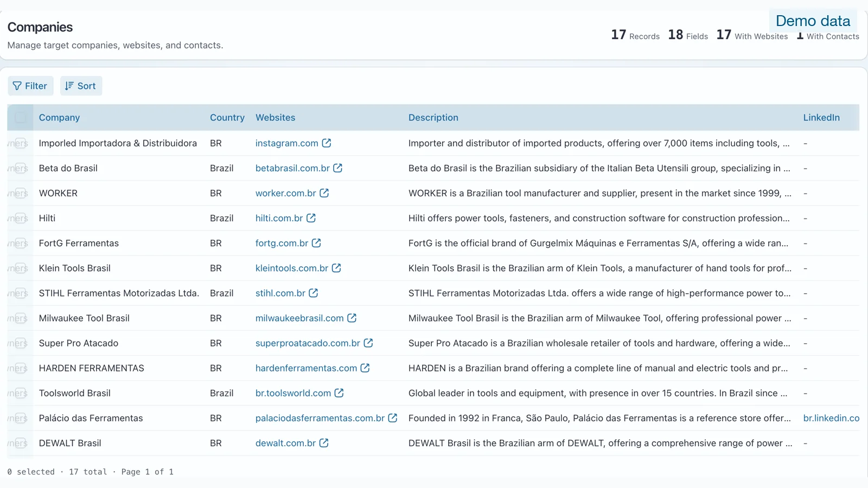Viewport: 868px width, 488px height.
Task: Open external link icon beside kleintools.com.br
Action: point(337,268)
